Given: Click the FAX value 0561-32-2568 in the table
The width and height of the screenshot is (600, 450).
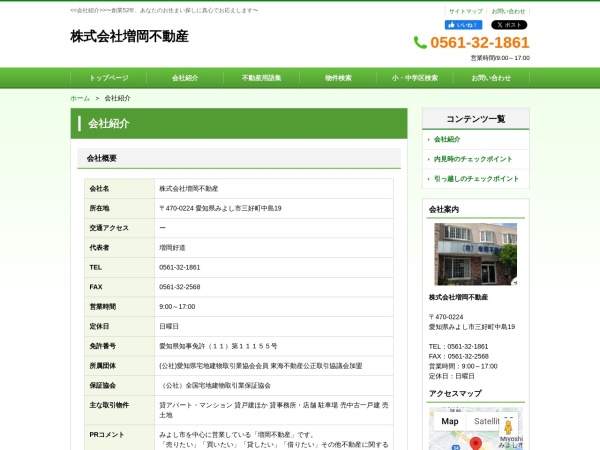Looking at the screenshot, I should point(179,287).
